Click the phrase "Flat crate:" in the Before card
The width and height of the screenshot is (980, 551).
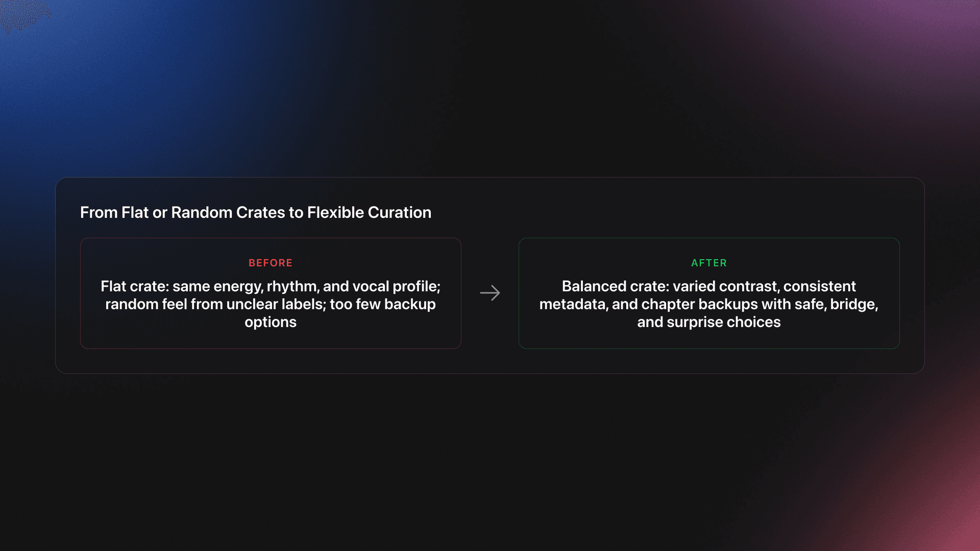pos(134,286)
